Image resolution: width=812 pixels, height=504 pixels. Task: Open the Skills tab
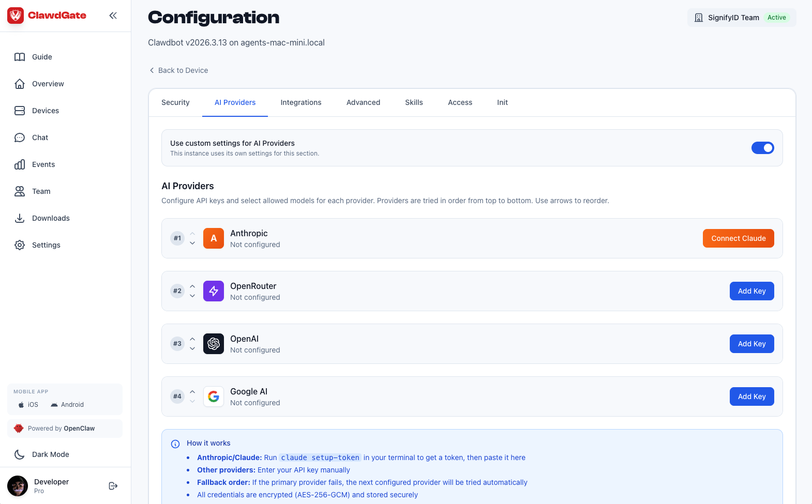pos(414,102)
